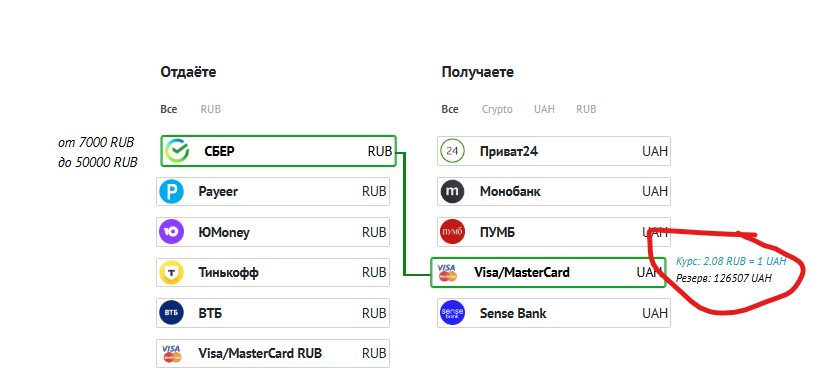Click the dark blue ВТБ logo
Screen dimensions: 827x387
tap(171, 313)
